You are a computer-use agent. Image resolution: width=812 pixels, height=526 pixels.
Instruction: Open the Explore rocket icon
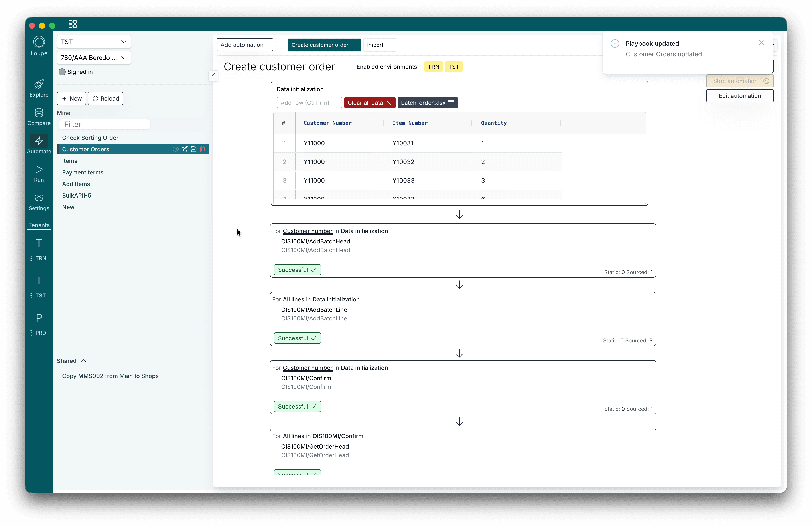click(x=39, y=84)
